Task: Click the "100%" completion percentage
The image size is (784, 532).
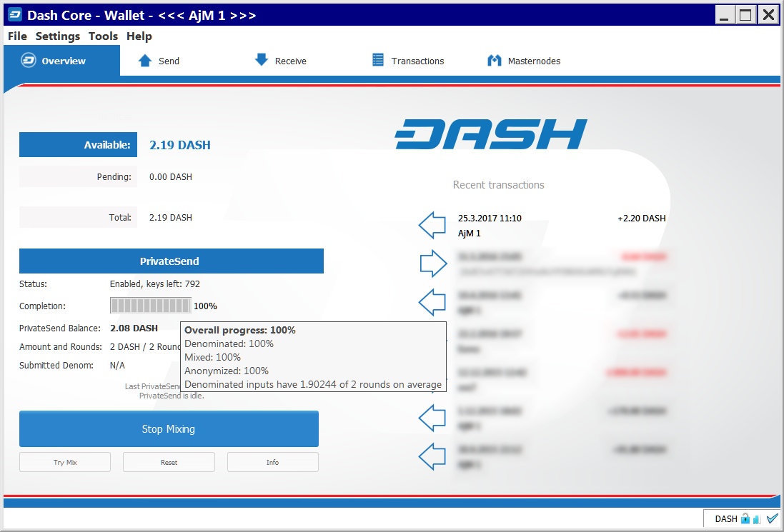Action: click(x=206, y=306)
